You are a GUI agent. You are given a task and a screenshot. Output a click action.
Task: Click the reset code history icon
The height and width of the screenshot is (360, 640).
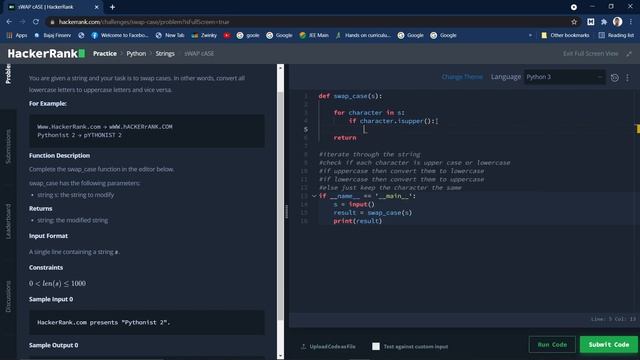[x=614, y=77]
